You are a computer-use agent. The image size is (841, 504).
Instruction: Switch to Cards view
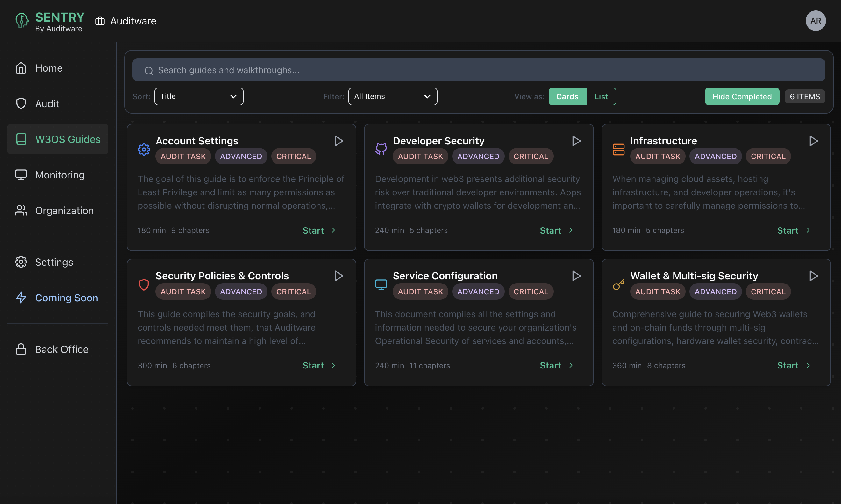pyautogui.click(x=567, y=96)
